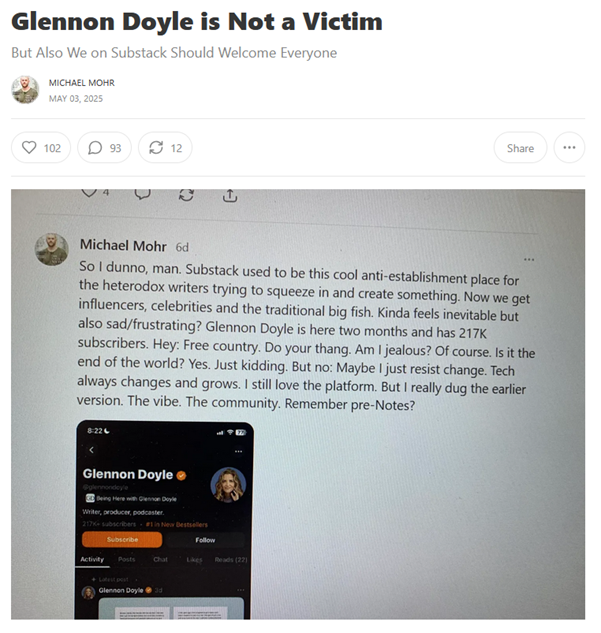
Task: Click the restack arrows in the embedded note
Action: 186,195
